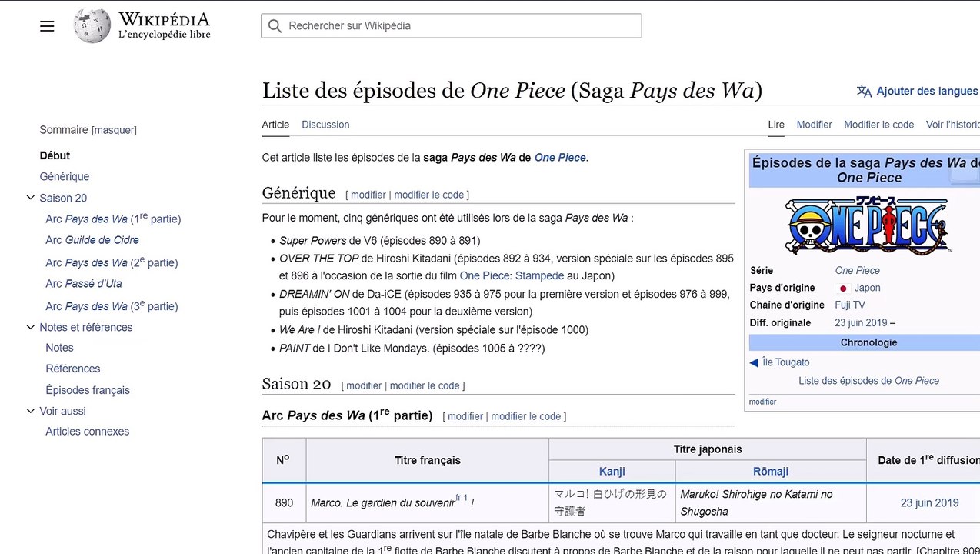Open Arc Pays des Wa 2e partie sidebar link
This screenshot has height=554, width=980.
coord(112,262)
